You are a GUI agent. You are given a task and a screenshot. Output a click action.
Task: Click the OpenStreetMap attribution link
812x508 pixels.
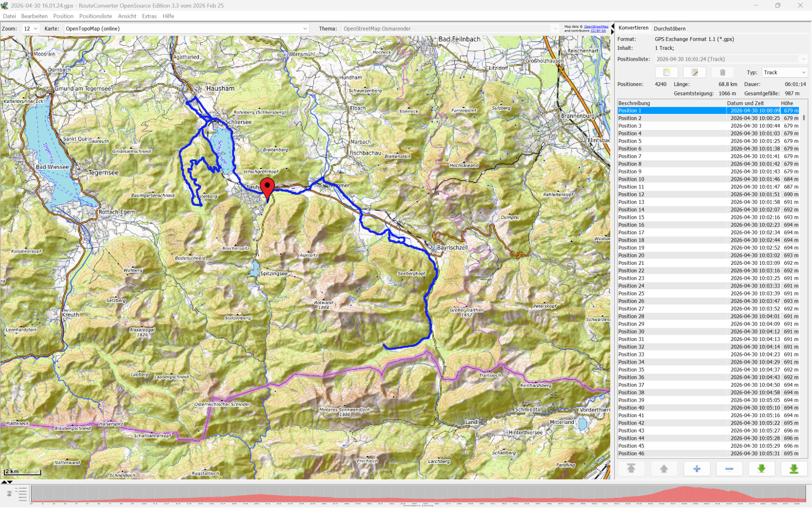596,27
